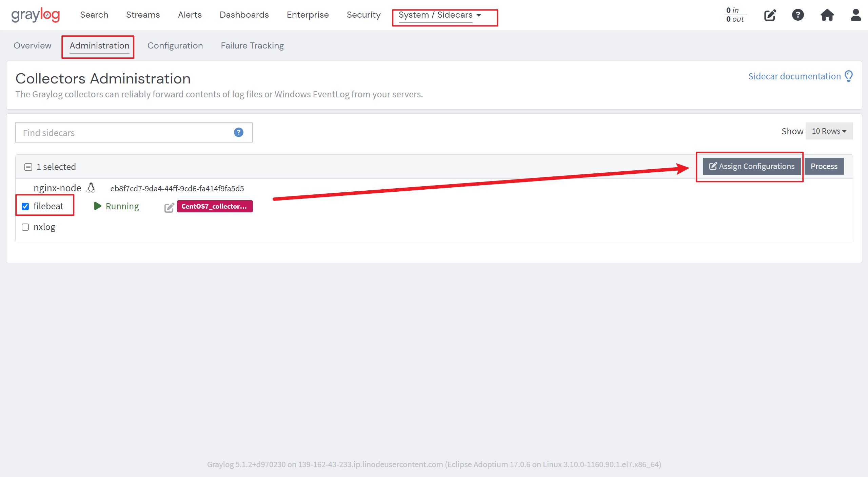Open the user profile icon

(856, 15)
